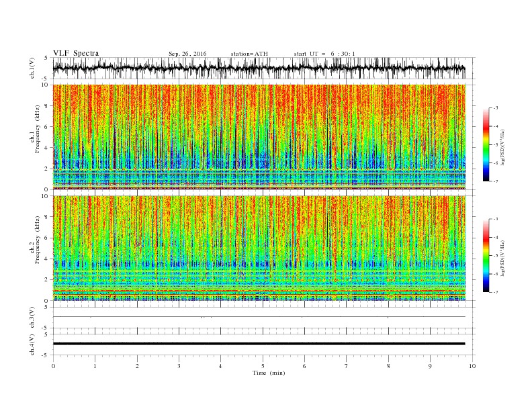Click the 8 kHz tick on ch.2 frequency axis
This screenshot has height=411, width=532.
tap(47, 217)
